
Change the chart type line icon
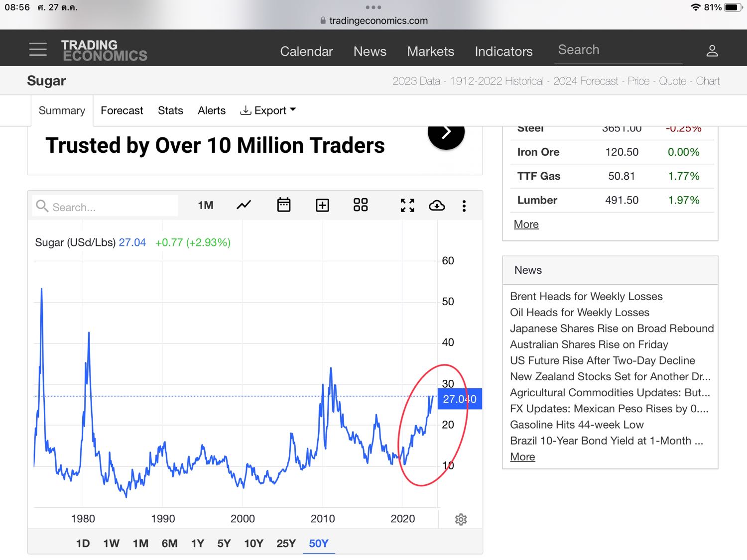tap(244, 205)
